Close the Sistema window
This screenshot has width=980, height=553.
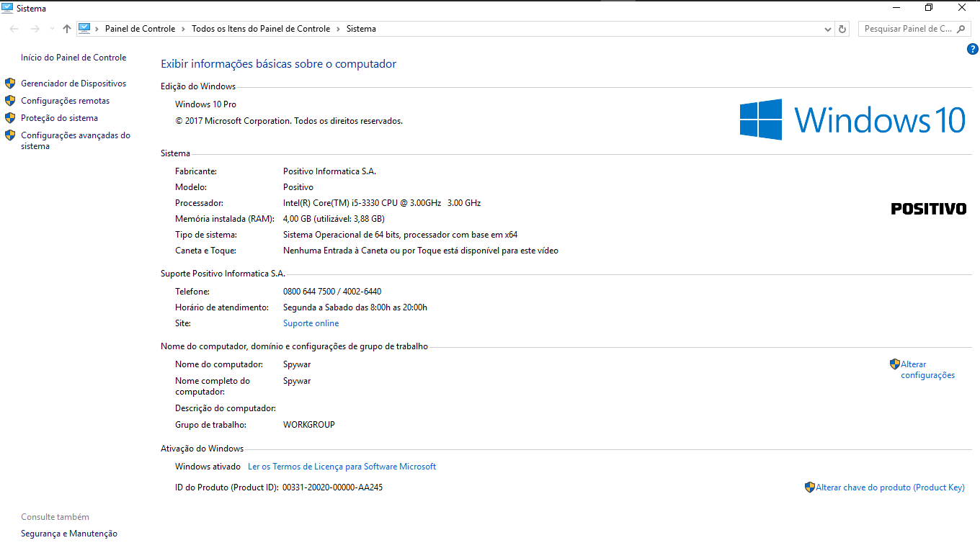coord(962,8)
